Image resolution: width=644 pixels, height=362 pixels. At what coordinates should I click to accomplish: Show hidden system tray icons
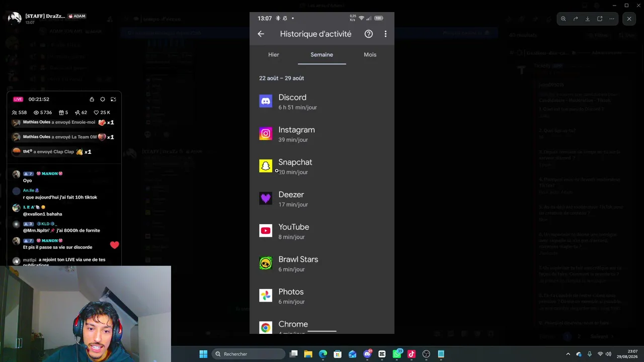568,354
